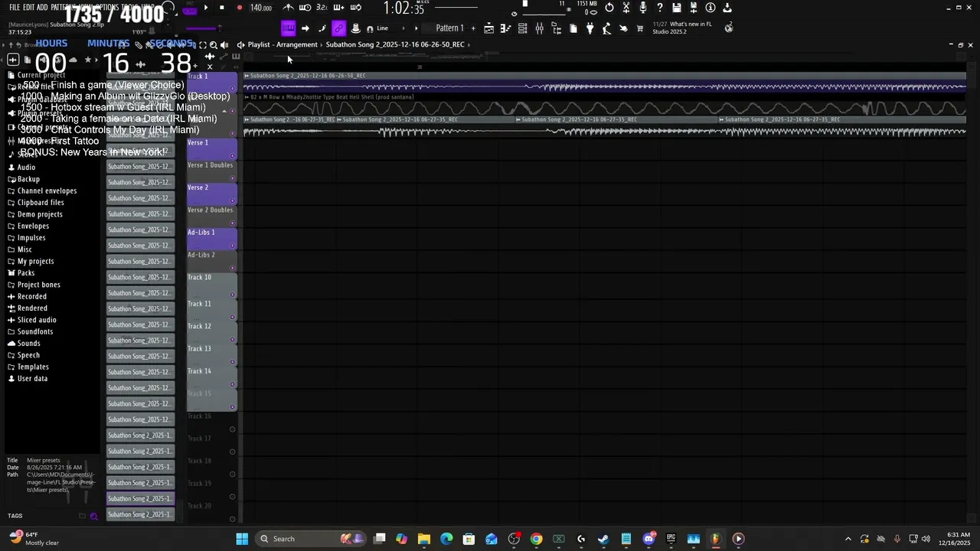980x551 pixels.
Task: Mute the Ad-Libs 2 mute switch
Action: click(x=232, y=268)
